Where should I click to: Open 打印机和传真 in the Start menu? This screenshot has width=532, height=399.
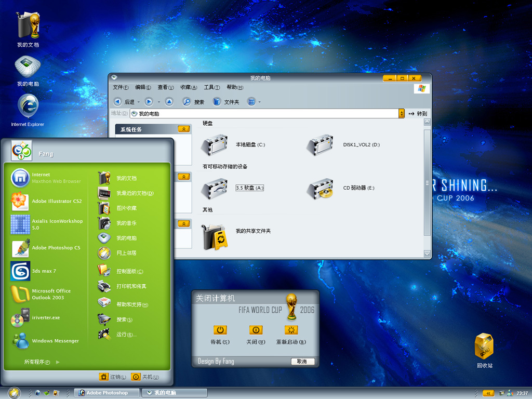click(x=122, y=286)
